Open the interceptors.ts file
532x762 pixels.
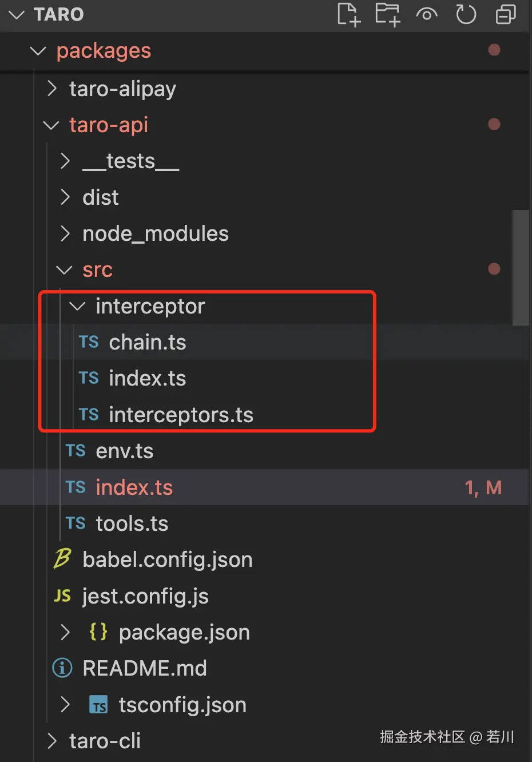click(x=181, y=415)
